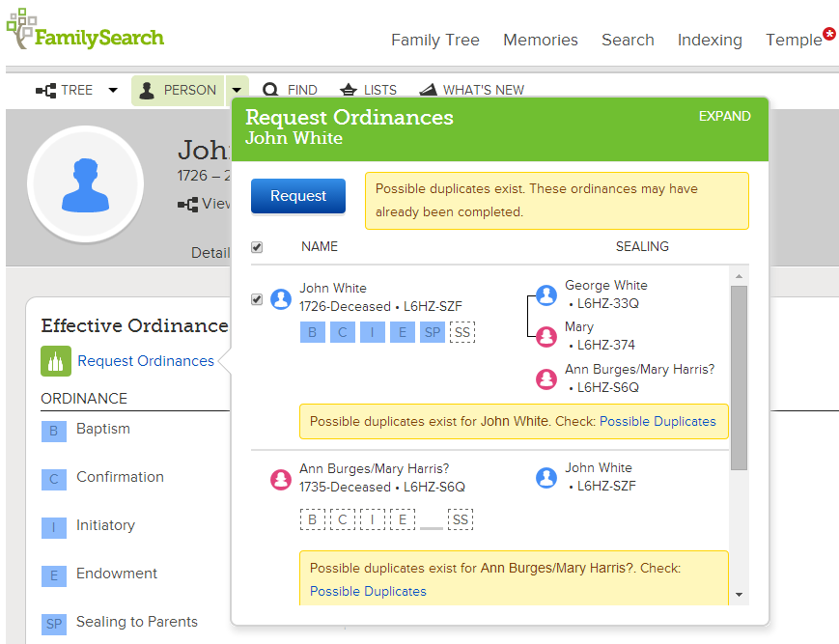Click John White's blue person icon
This screenshot has height=644, width=839.
[x=281, y=298]
